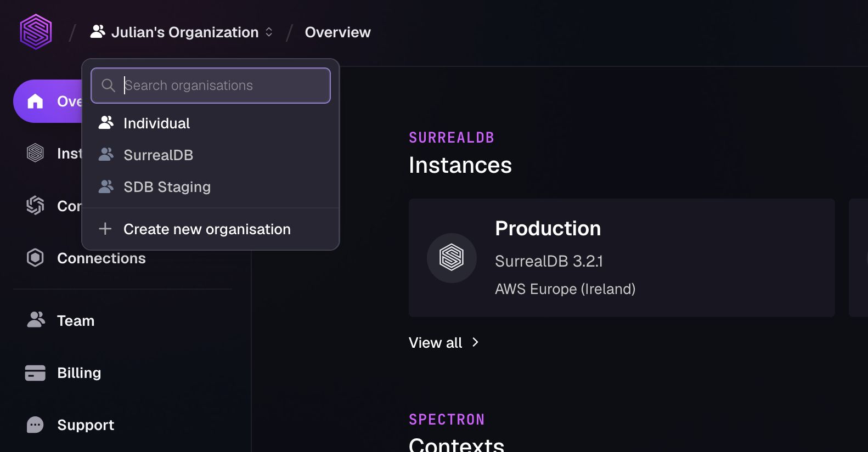Click the AWS Europe (Ireland) region text
This screenshot has height=452, width=868.
565,289
